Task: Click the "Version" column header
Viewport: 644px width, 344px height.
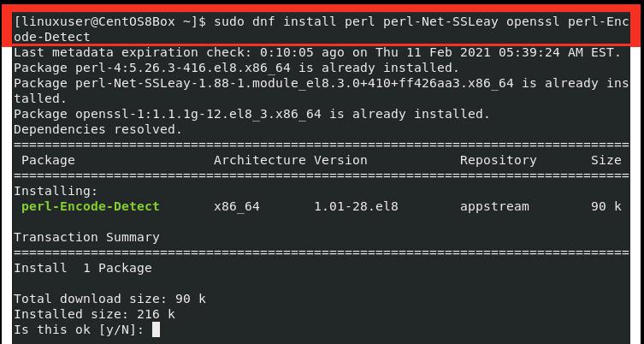Action: tap(340, 160)
